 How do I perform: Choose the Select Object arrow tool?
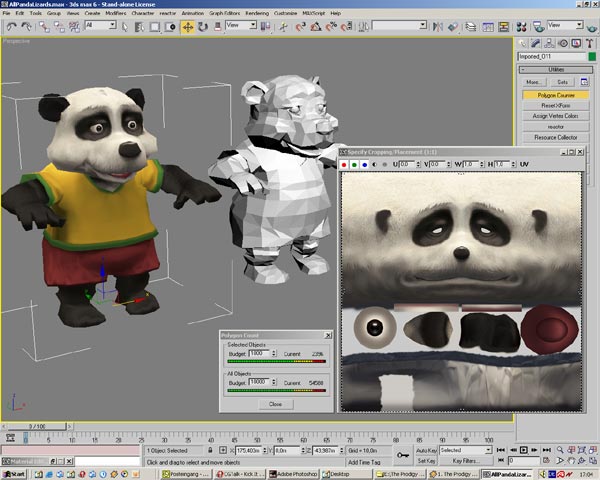tap(125, 26)
